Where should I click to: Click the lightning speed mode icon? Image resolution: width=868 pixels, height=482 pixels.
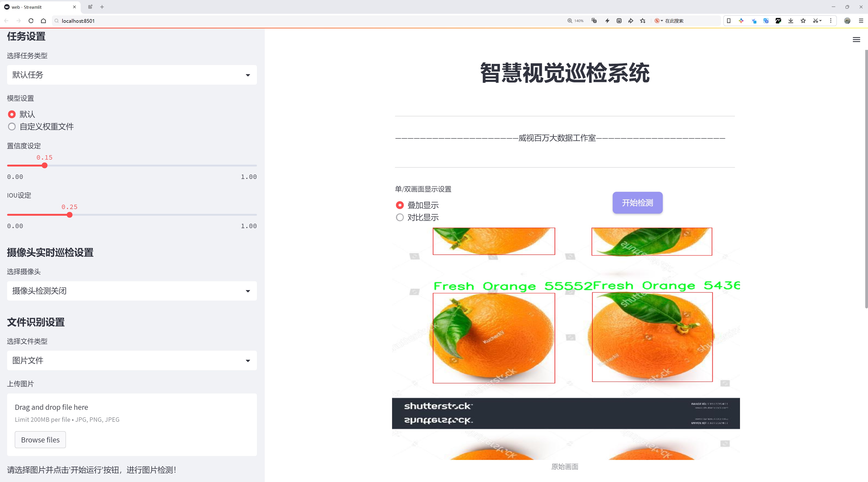click(607, 20)
